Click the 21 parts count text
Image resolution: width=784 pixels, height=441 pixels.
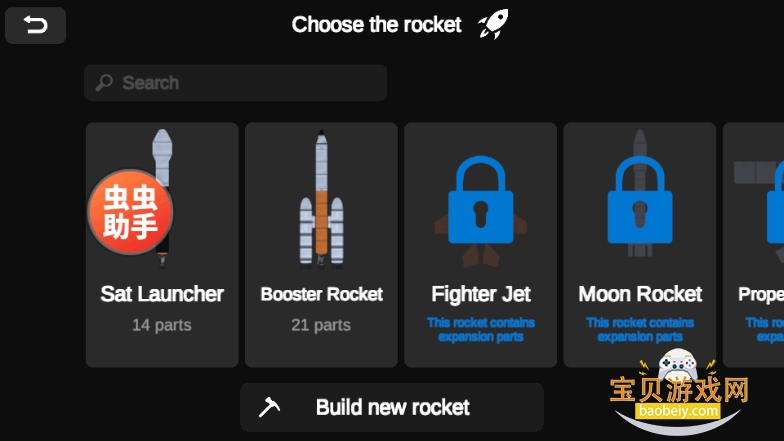coord(321,325)
